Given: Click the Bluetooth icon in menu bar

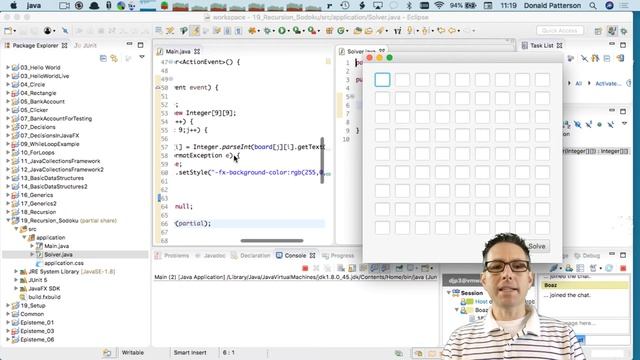Looking at the screenshot, I should click(409, 6).
